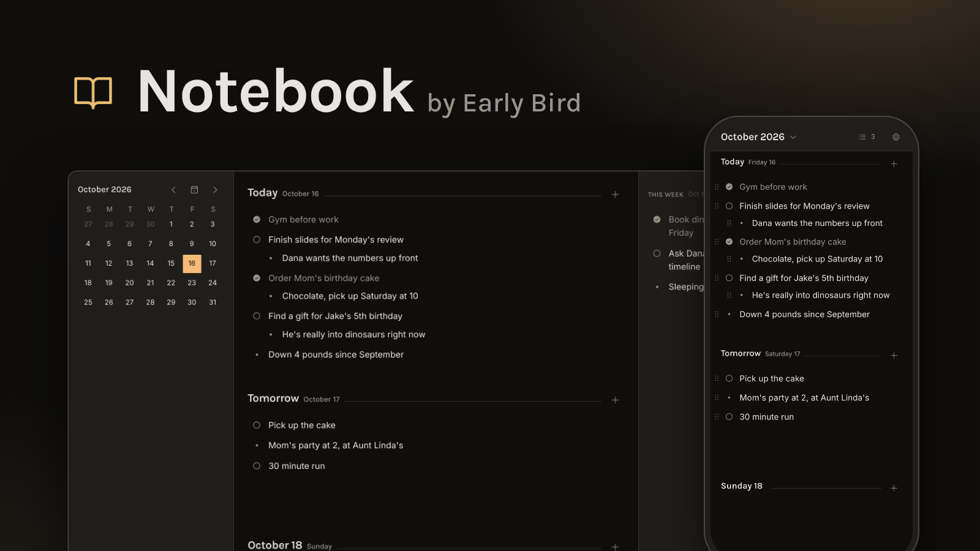Viewport: 980px width, 551px height.
Task: Open the October 2026 month dropdown on phone
Action: click(758, 137)
